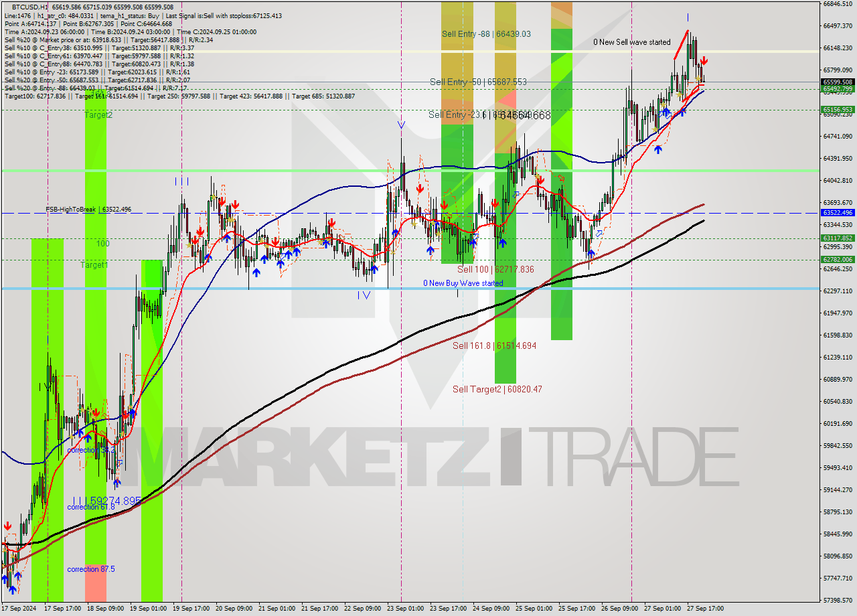This screenshot has height=616, width=857.
Task: Click the '0 New Buy Wave started' label
Action: point(463,283)
